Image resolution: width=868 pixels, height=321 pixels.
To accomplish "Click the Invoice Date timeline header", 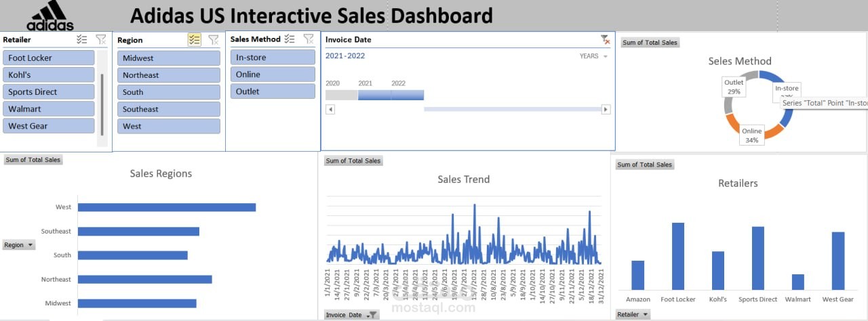I will click(348, 40).
